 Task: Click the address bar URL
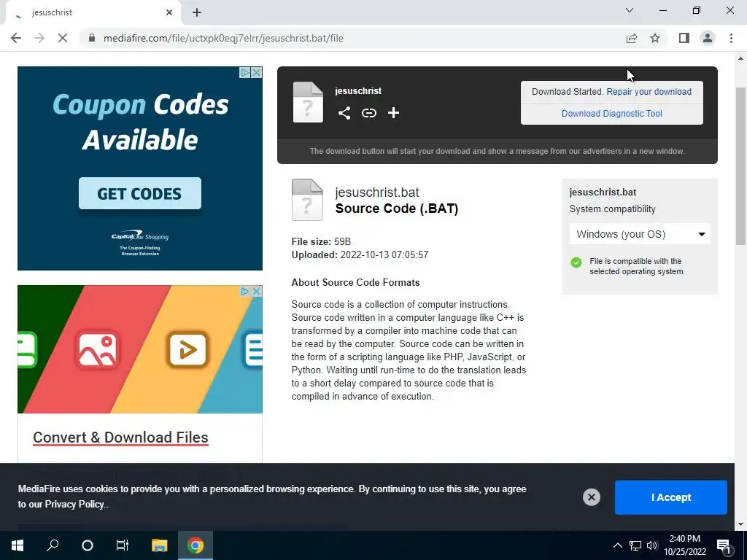click(223, 38)
